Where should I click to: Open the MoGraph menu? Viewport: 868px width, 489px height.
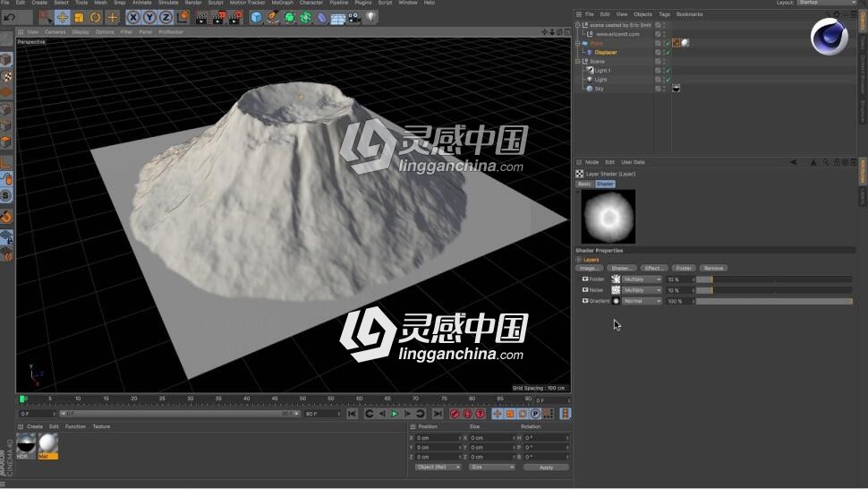coord(282,3)
